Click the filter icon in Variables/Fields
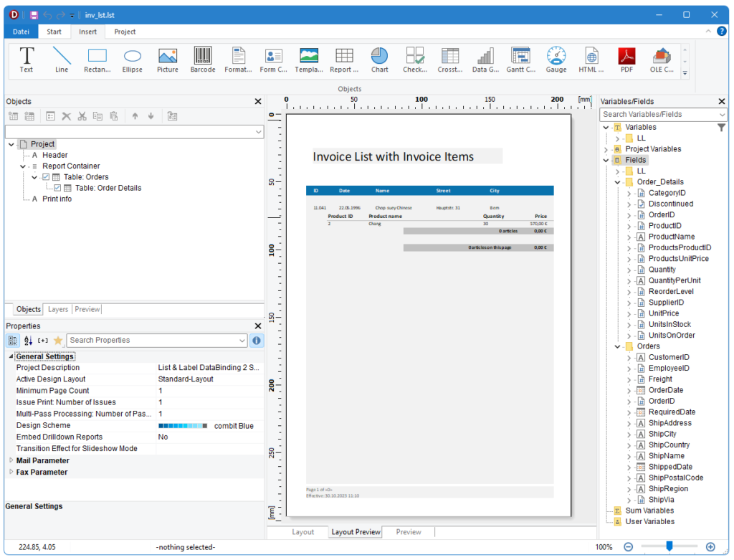 [x=721, y=128]
